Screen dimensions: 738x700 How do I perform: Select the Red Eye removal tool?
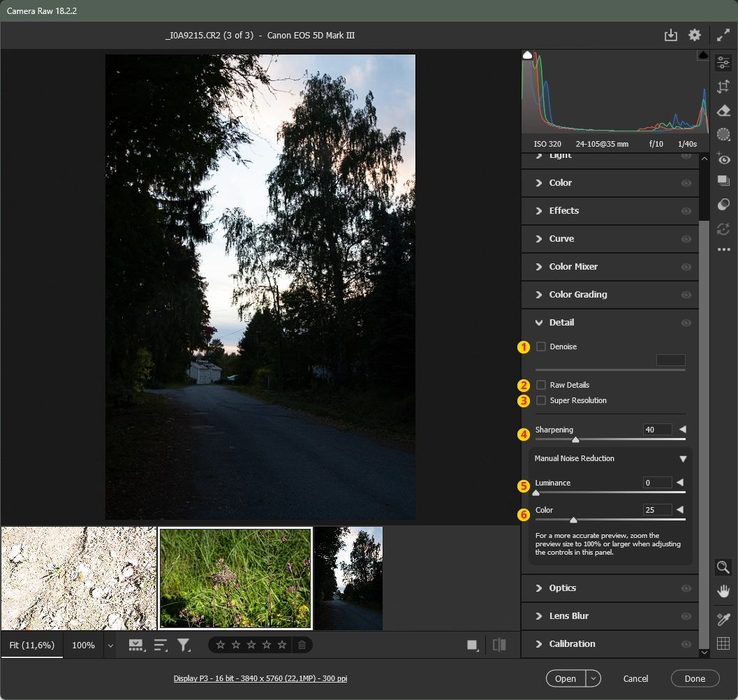(x=723, y=159)
